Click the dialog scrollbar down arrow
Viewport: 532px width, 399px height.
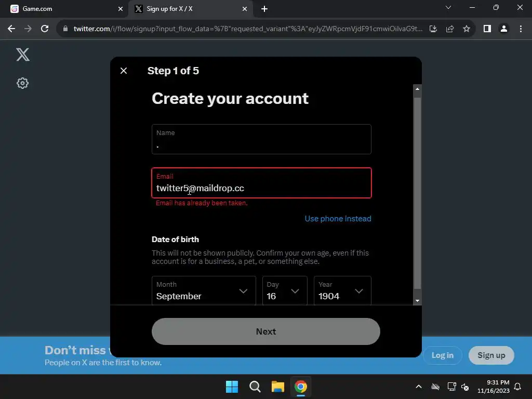coord(417,301)
